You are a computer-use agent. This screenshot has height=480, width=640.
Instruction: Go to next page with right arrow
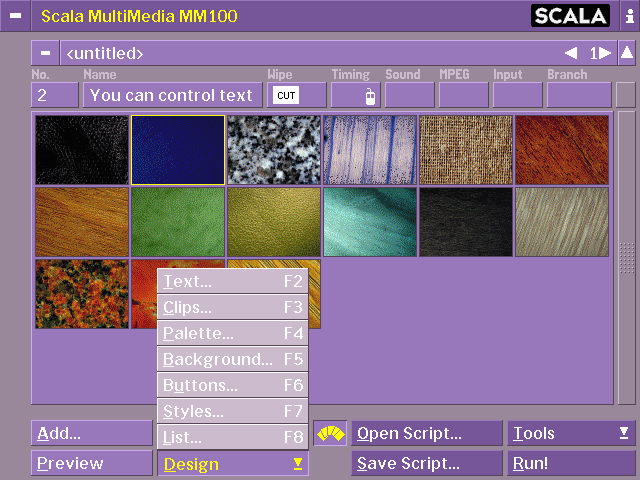[605, 53]
